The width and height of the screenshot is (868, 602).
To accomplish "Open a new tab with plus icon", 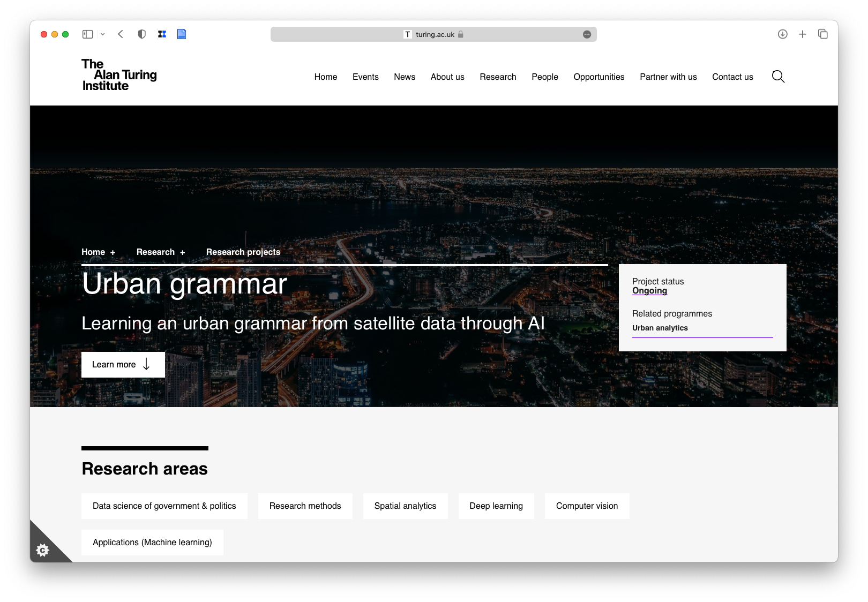I will 802,34.
